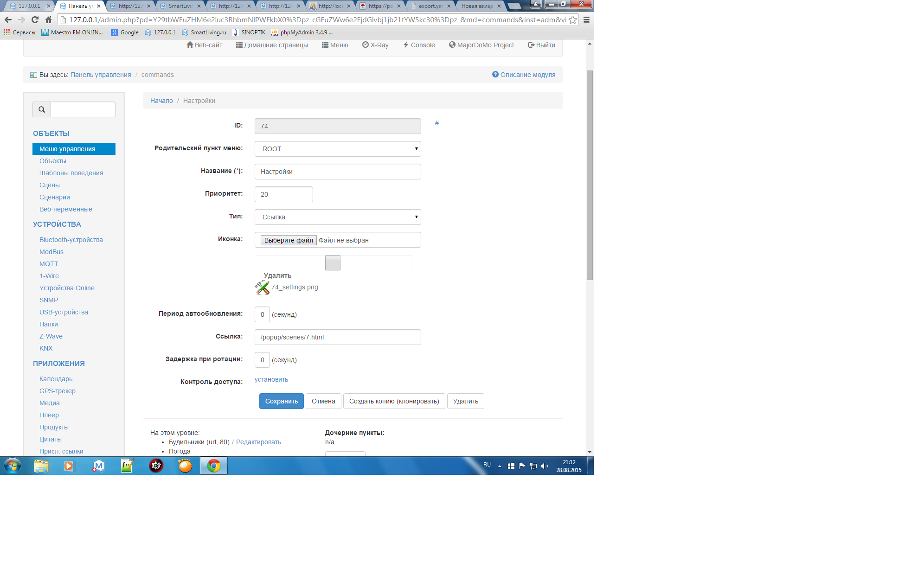Click the page vertical scrollbar thumb

(590, 176)
